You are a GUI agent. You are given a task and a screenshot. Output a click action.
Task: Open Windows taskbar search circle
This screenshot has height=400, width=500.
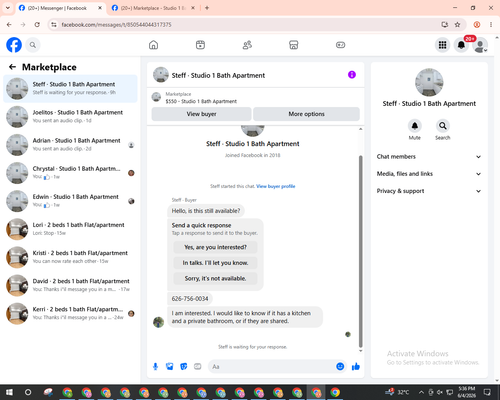pyautogui.click(x=28, y=392)
